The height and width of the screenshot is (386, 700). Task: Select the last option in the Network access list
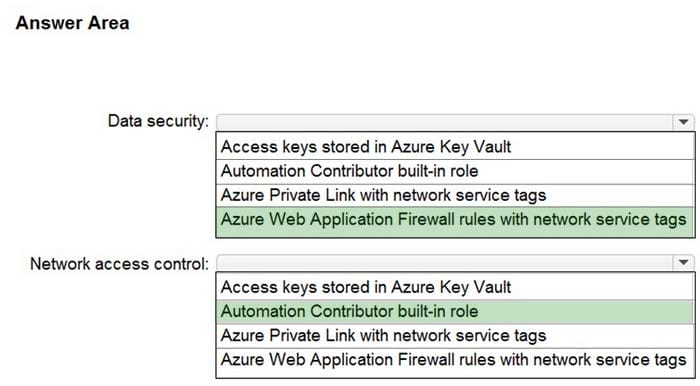point(455,361)
